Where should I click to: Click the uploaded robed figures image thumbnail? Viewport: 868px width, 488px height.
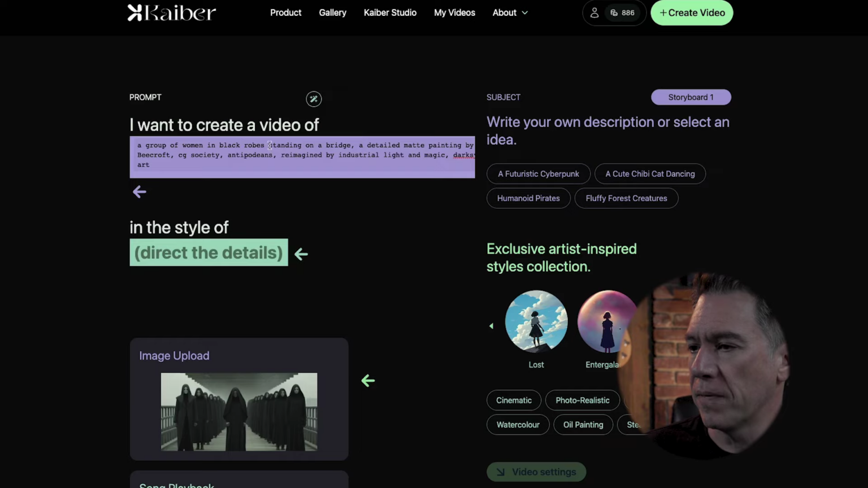coord(238,412)
